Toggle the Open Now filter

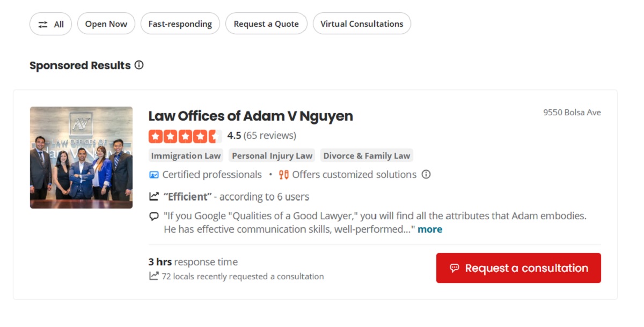(106, 24)
